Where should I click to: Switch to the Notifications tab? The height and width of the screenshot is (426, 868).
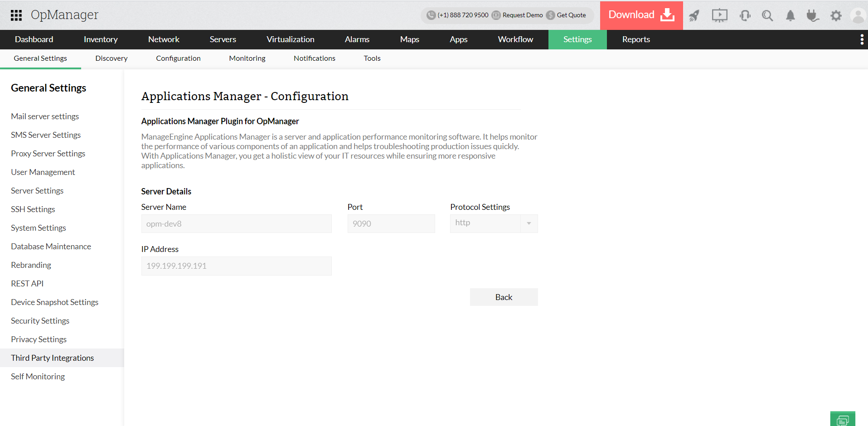(315, 58)
